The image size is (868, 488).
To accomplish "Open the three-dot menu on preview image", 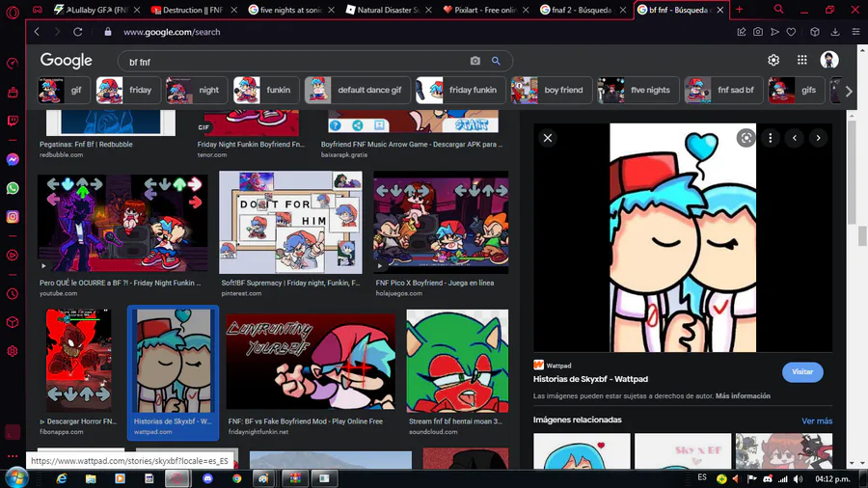I will click(770, 138).
